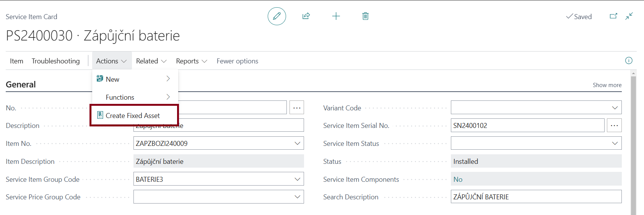Open the Item tab
Screen dimensions: 644x215
(16, 61)
